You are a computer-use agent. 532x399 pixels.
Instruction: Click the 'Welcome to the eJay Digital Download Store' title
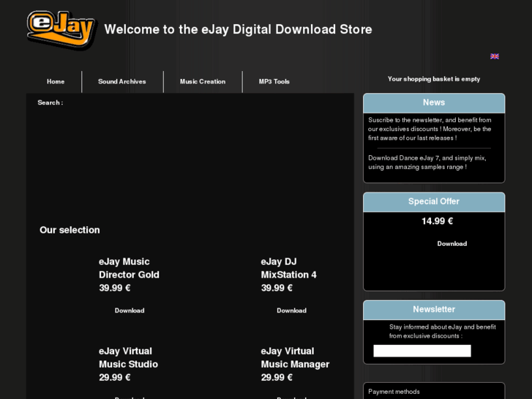pyautogui.click(x=238, y=29)
